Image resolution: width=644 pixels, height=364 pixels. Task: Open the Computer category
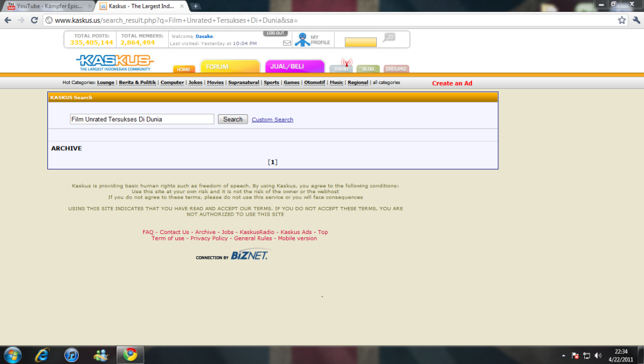point(172,82)
